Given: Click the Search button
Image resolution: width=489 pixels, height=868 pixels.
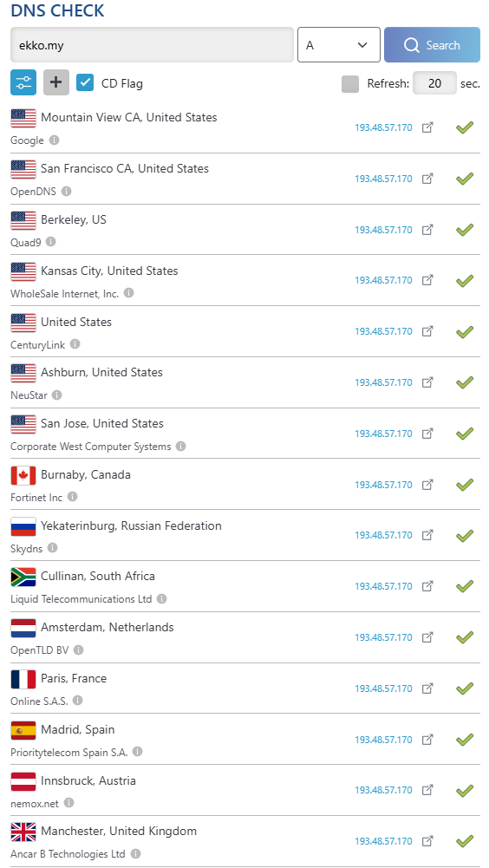Looking at the screenshot, I should 432,45.
